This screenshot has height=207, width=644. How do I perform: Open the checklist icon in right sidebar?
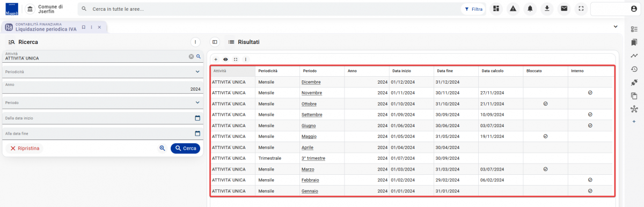[634, 29]
